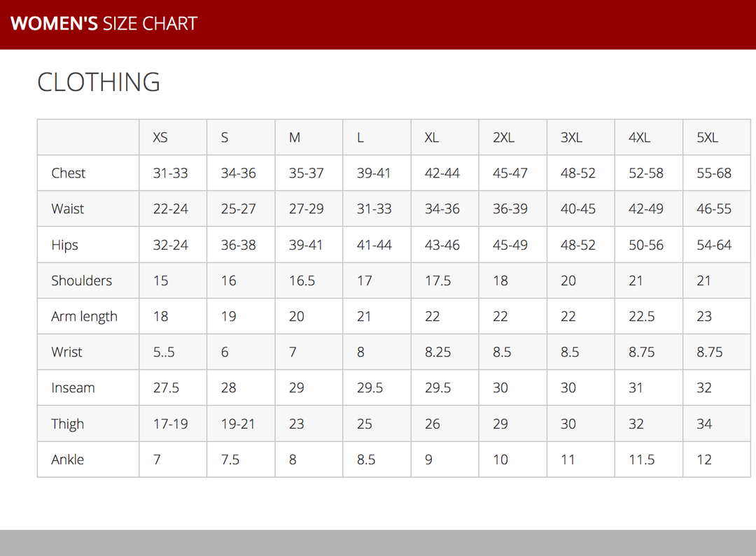
Task: Click the Wrist value 5..5 cell
Action: (x=163, y=352)
